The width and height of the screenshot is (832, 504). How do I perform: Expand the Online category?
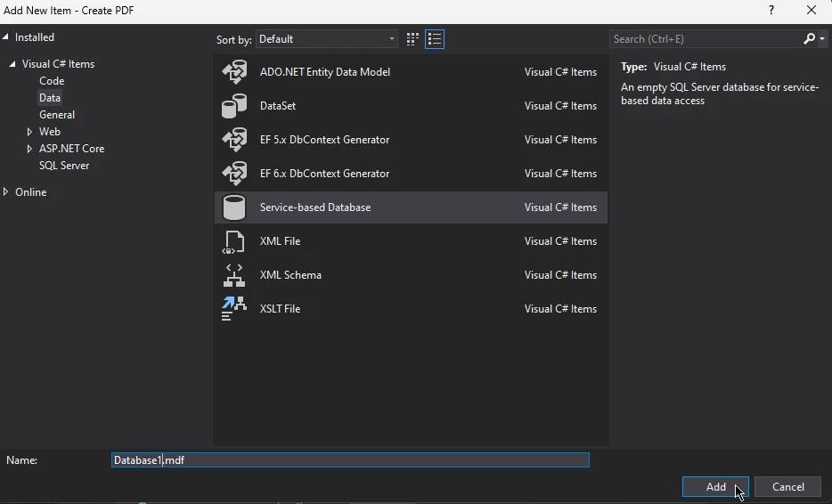[6, 192]
